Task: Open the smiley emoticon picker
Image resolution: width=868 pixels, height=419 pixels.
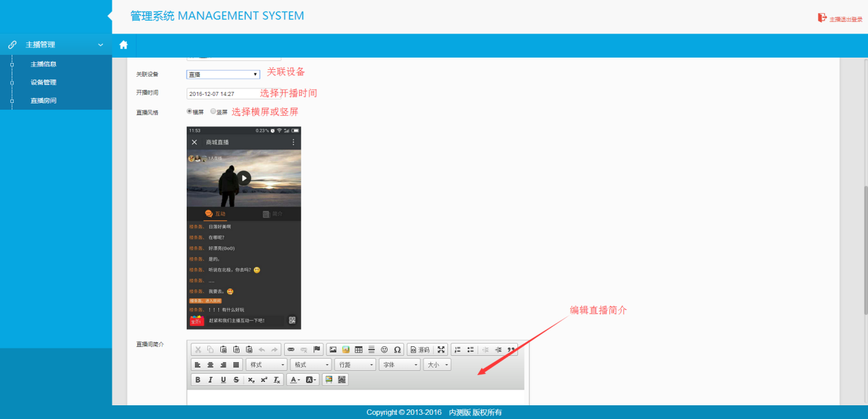Action: [384, 350]
